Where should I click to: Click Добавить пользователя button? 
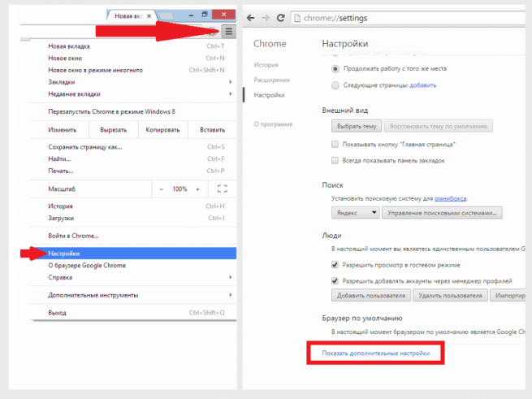pos(371,296)
